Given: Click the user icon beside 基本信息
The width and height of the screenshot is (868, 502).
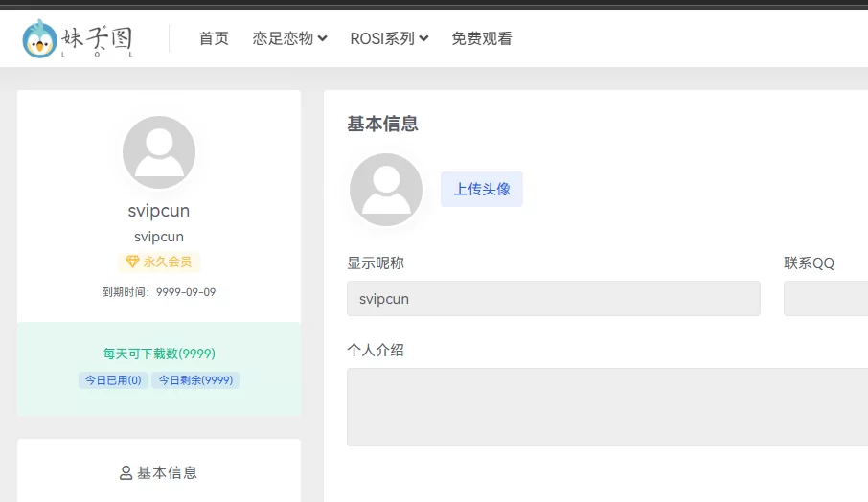Looking at the screenshot, I should coord(126,472).
